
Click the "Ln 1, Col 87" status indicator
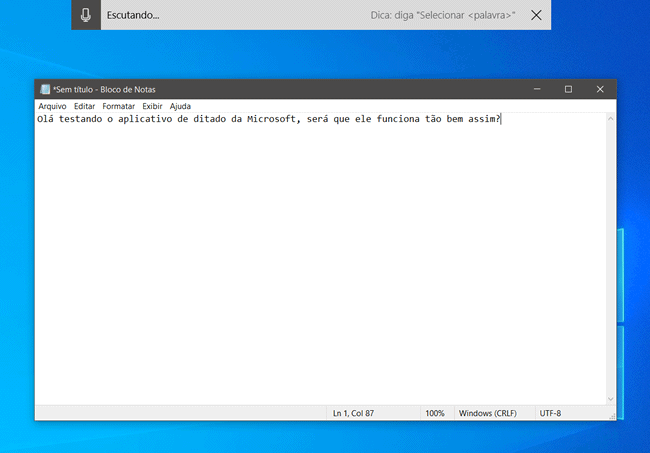click(x=353, y=413)
